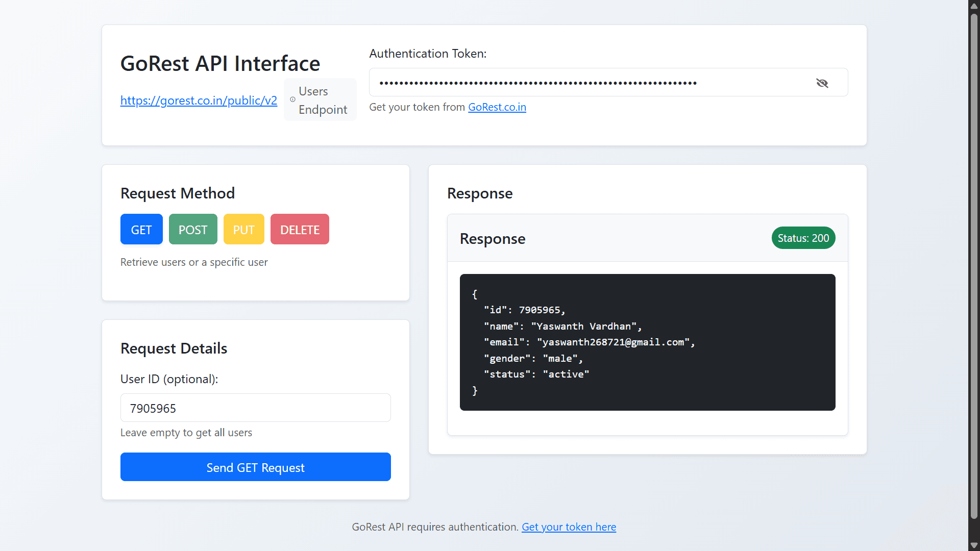This screenshot has height=551, width=980.
Task: Click the green Status: 200 badge
Action: (x=803, y=238)
